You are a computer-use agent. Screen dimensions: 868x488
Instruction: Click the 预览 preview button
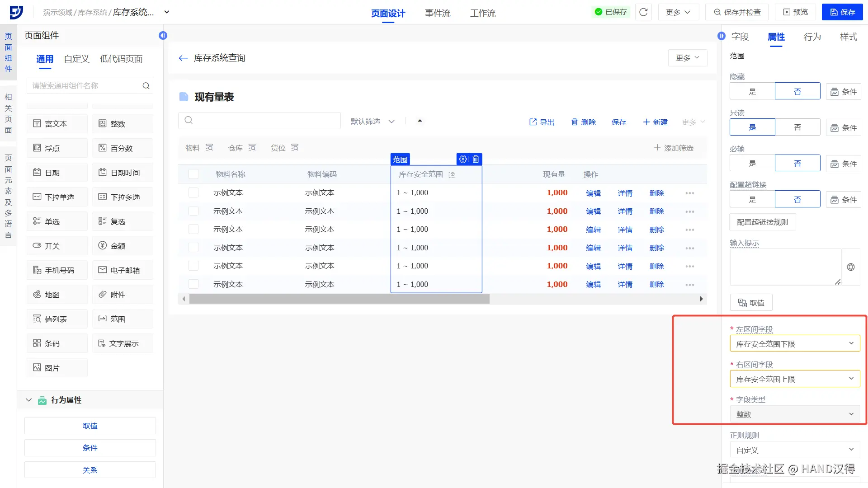[795, 12]
